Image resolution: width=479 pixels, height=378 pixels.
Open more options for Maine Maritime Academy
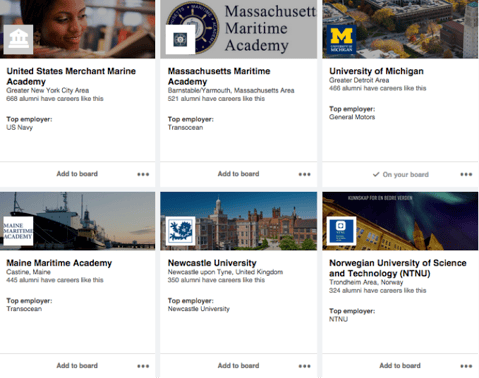click(143, 366)
